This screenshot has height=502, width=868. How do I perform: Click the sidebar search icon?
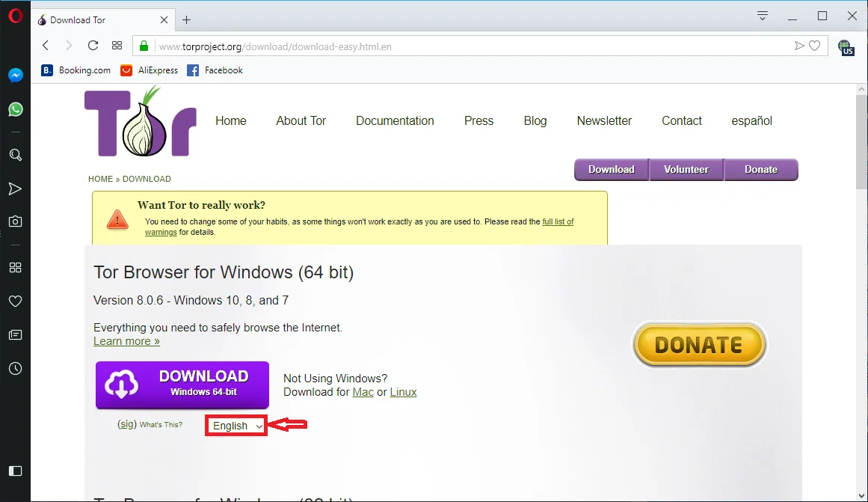coord(15,155)
